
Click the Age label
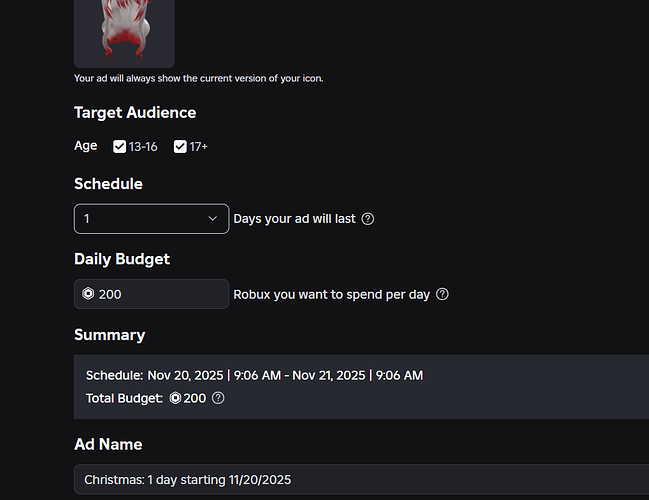pos(86,146)
